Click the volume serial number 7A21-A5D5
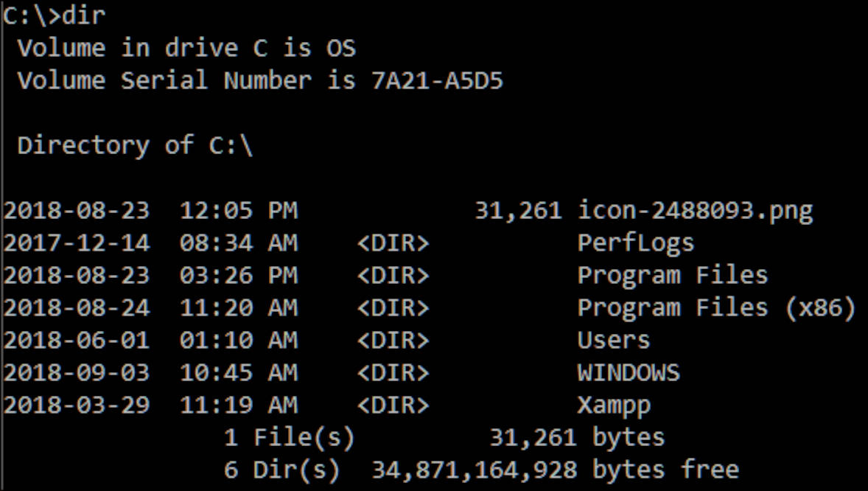The height and width of the screenshot is (491, 868). (x=438, y=80)
